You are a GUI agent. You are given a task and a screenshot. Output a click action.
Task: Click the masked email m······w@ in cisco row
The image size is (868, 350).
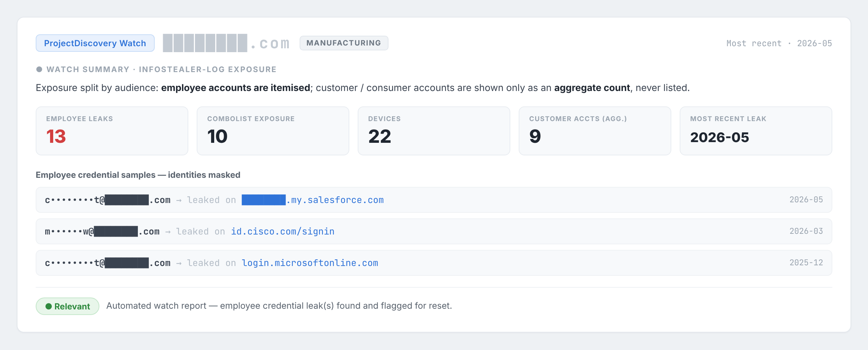pos(102,231)
